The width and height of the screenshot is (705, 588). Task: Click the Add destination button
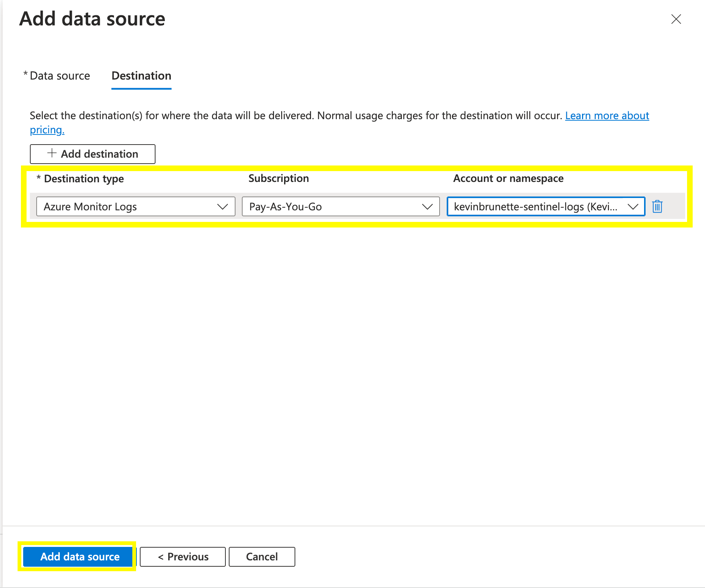pos(93,154)
